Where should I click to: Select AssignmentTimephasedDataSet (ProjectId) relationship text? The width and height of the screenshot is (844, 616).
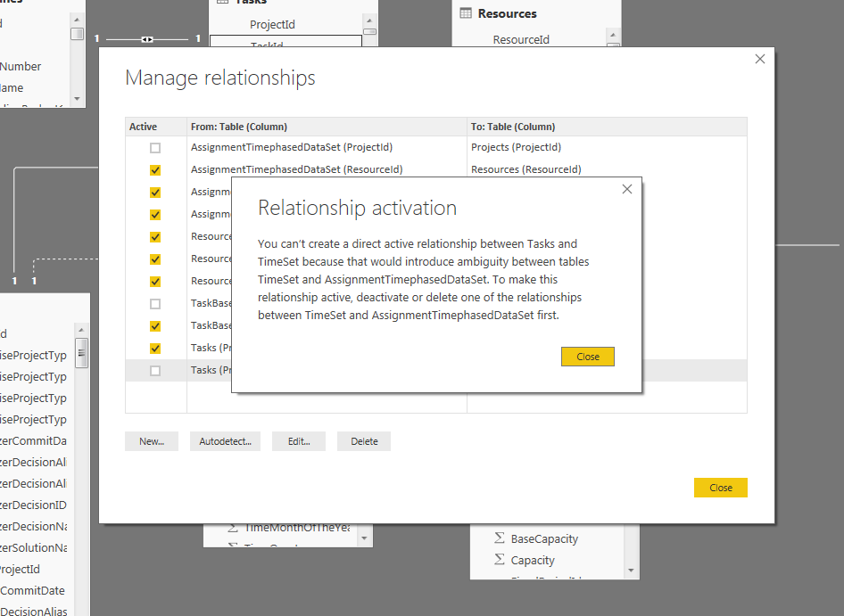291,147
